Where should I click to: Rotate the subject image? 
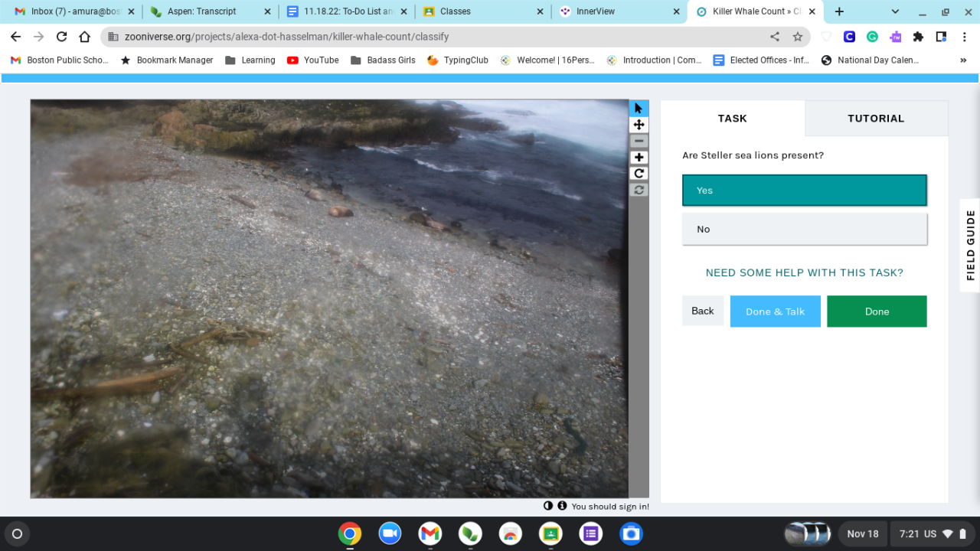pyautogui.click(x=639, y=174)
